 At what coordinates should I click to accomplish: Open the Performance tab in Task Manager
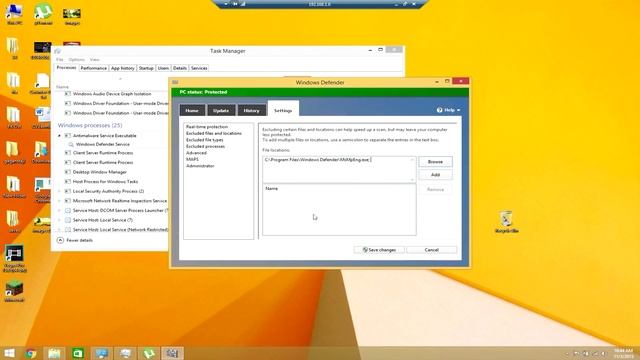pyautogui.click(x=93, y=68)
